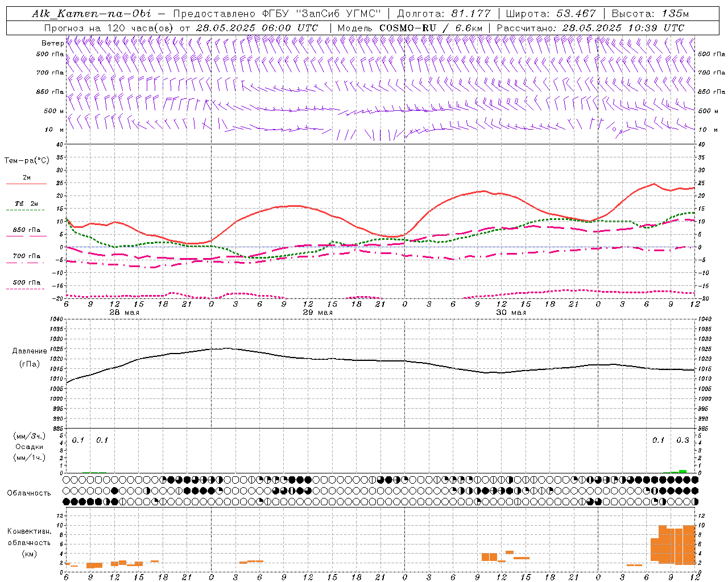Click the Давление pressure panel label
The width and height of the screenshot is (728, 582).
click(30, 351)
